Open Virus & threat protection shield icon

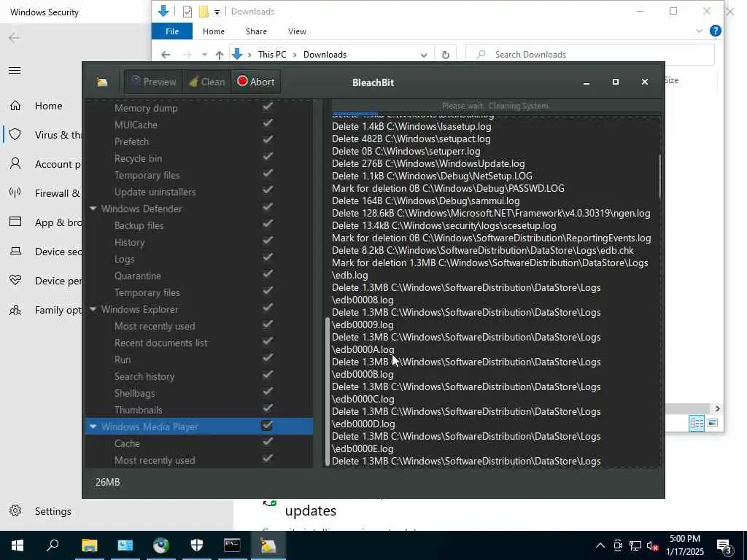(15, 135)
